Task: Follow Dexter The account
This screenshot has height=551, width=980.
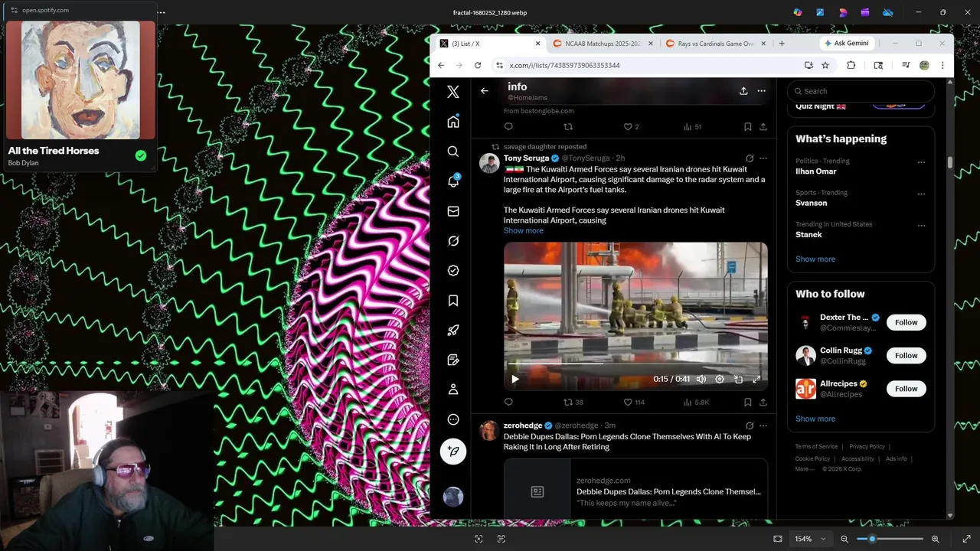Action: (x=906, y=322)
